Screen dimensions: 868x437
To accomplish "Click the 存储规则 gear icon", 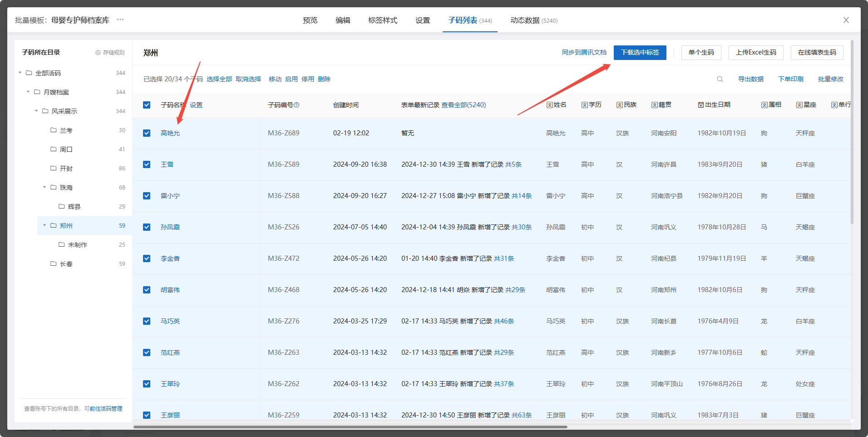I will (98, 53).
